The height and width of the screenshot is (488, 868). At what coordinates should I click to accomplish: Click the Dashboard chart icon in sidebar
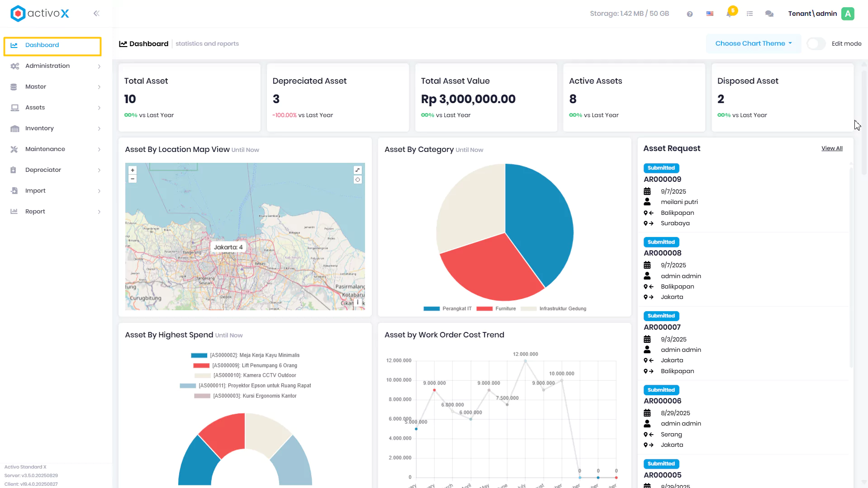click(x=14, y=45)
